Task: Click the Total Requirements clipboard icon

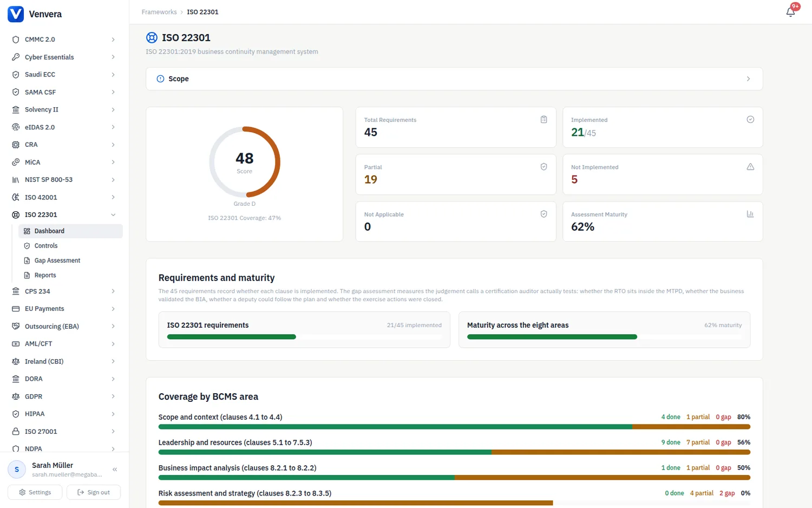Action: pos(543,120)
